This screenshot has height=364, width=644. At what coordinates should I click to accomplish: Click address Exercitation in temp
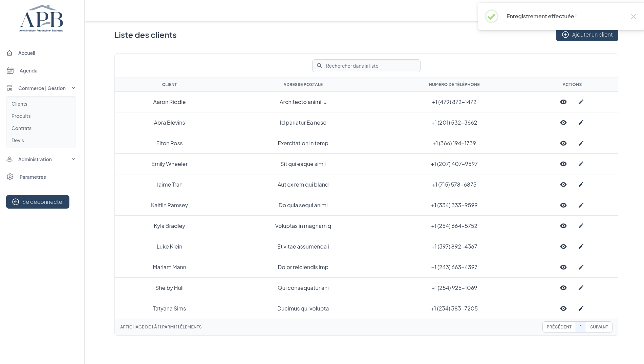(303, 143)
